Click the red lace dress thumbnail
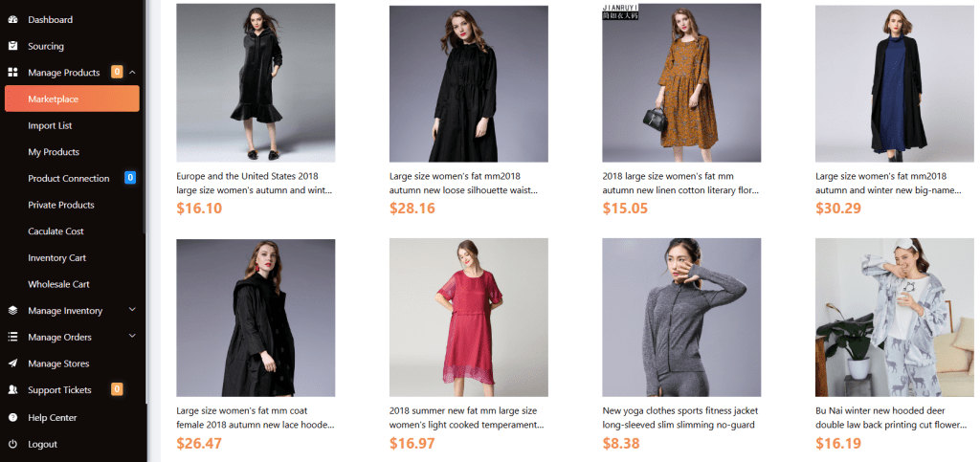980x462 pixels. coord(469,318)
